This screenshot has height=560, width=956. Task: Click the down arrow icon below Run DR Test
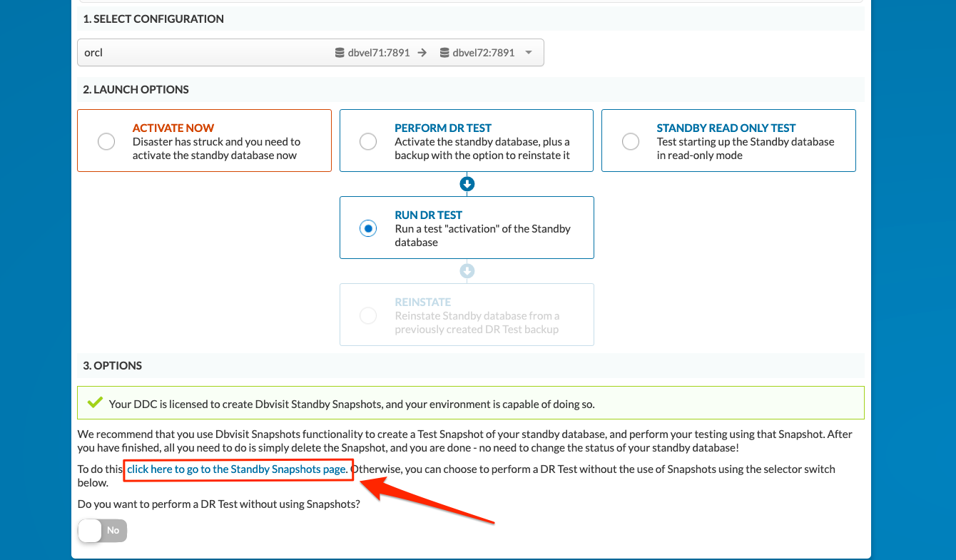[x=467, y=271]
